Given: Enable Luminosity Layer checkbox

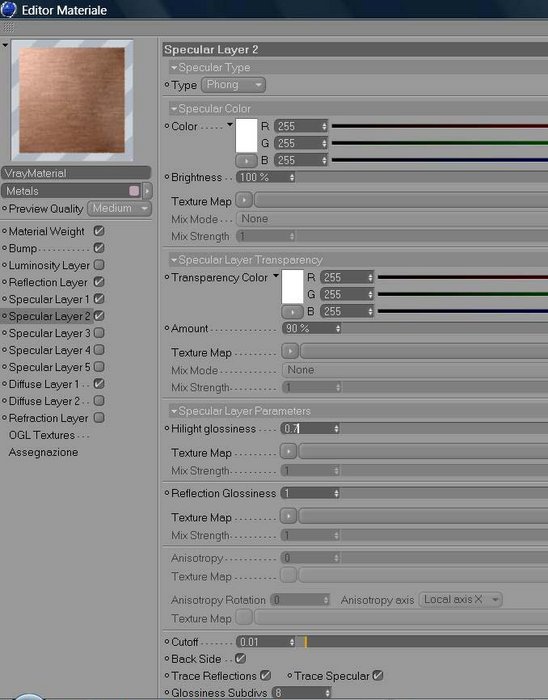Looking at the screenshot, I should [99, 265].
